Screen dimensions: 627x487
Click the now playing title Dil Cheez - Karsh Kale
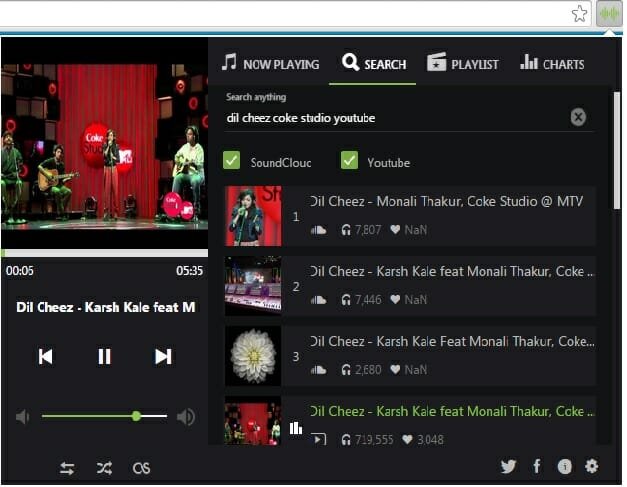pos(106,307)
